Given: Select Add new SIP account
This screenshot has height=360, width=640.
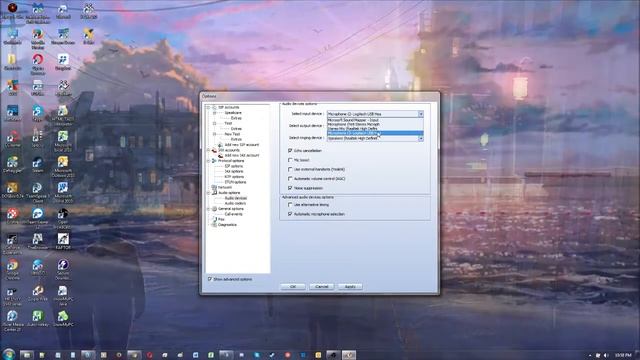Looking at the screenshot, I should (242, 145).
